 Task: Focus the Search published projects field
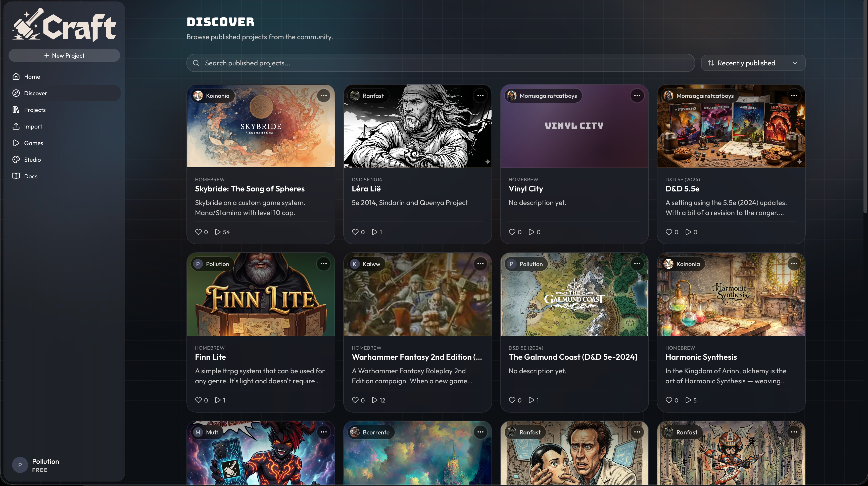point(440,63)
